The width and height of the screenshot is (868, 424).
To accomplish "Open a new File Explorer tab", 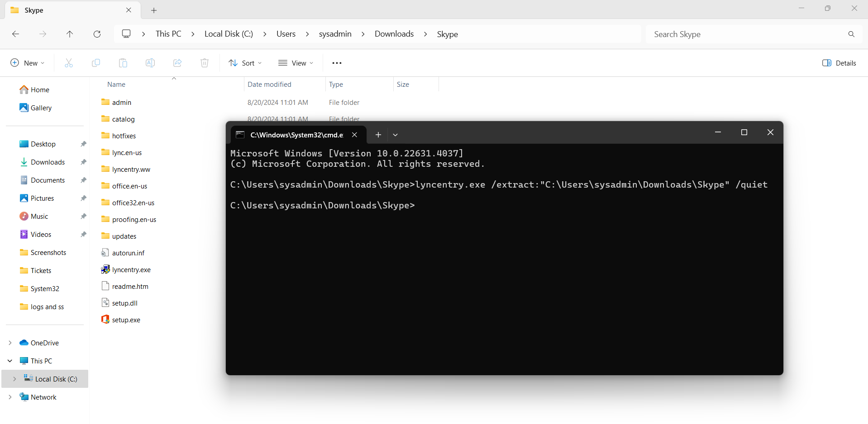I will (154, 10).
